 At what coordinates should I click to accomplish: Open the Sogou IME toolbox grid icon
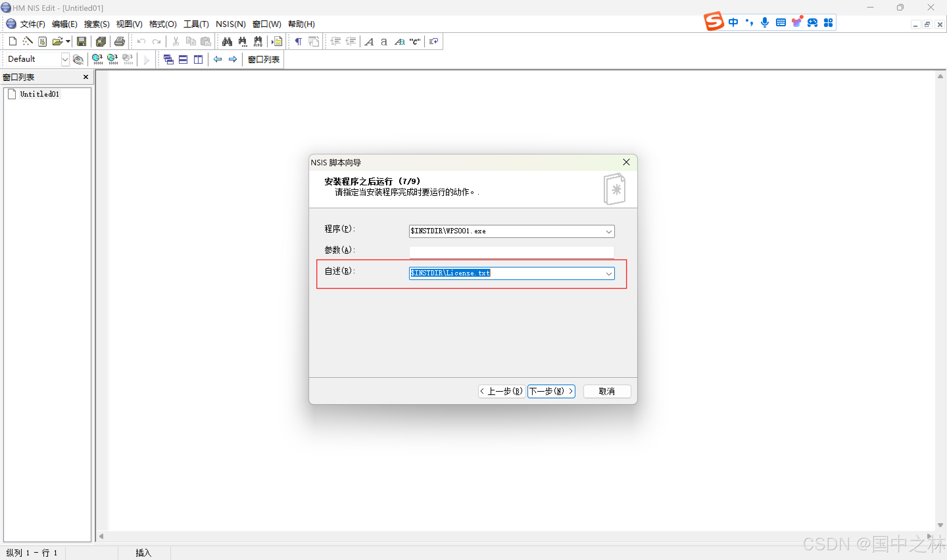(828, 23)
